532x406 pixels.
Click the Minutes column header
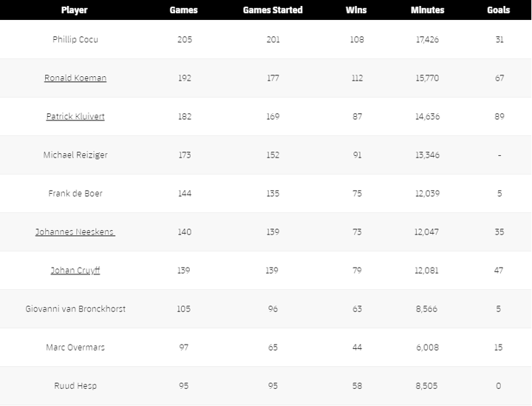pos(427,10)
